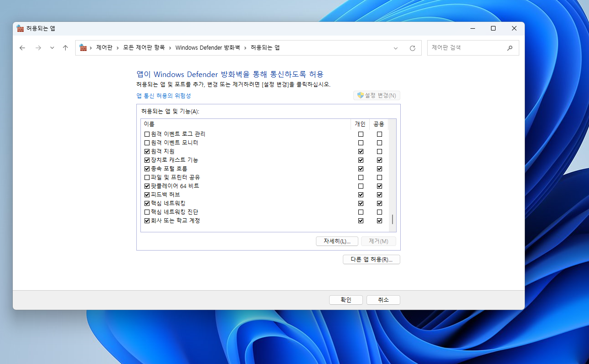Toggle 공용 checkbox for 회사 또는 학교 계정
Screen dimensions: 589x364
coord(379,220)
